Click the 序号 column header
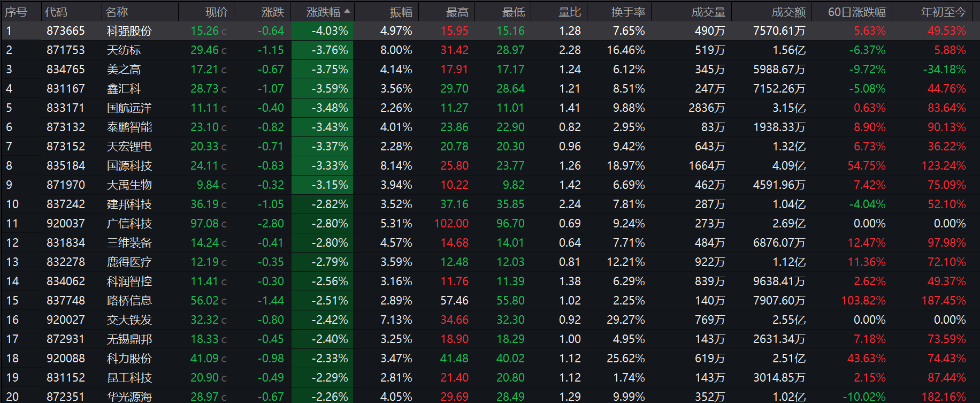This screenshot has width=980, height=403. [x=16, y=12]
